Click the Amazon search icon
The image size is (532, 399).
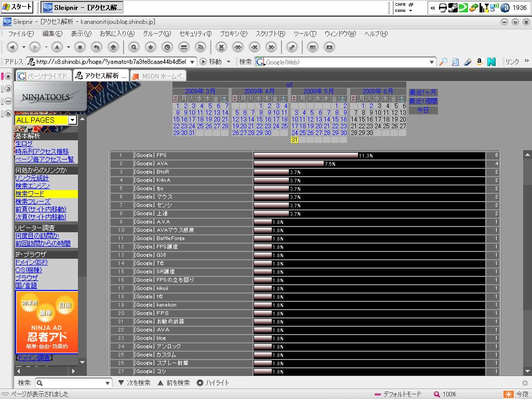pyautogui.click(x=479, y=62)
